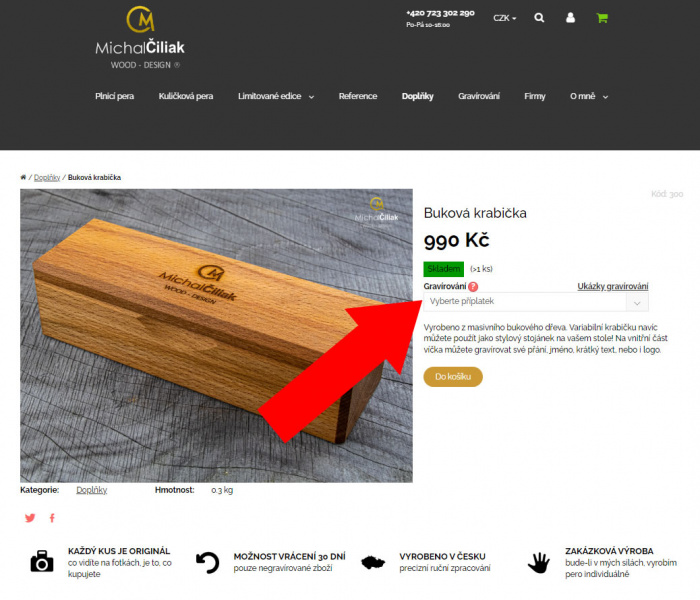This screenshot has width=700, height=600.
Task: Click the Michal Čiliak logo
Action: (x=140, y=38)
